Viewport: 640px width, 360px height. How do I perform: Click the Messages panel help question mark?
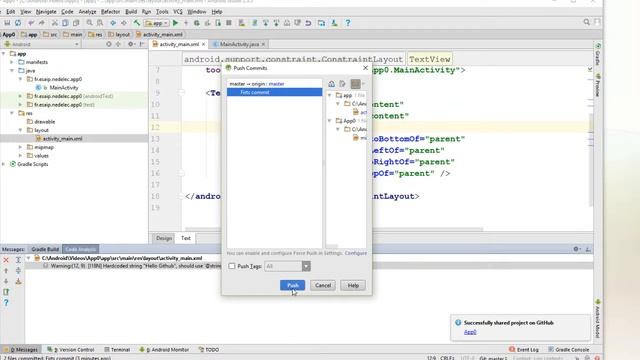click(6, 302)
